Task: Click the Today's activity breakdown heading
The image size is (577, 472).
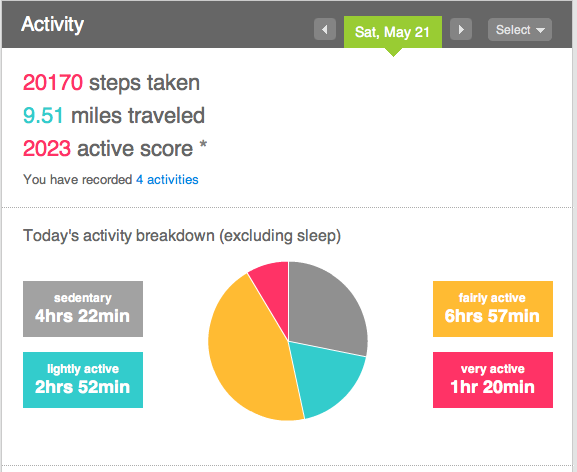Action: pos(182,235)
